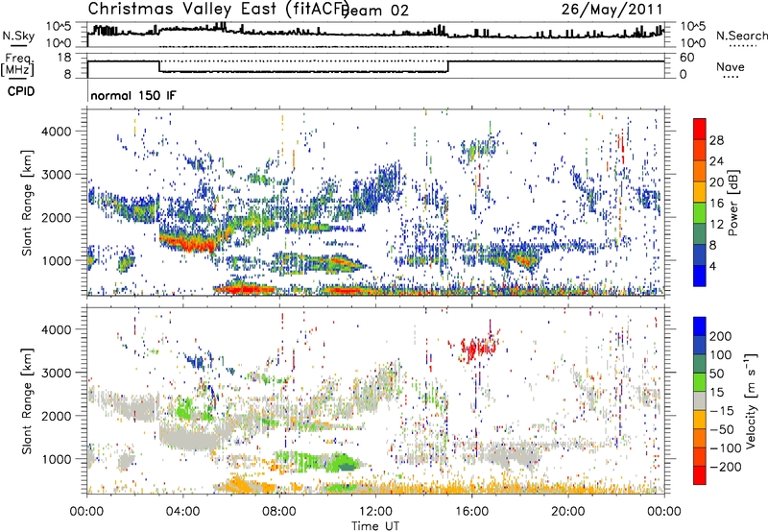Select the top blue Velocity segment above 200
The width and height of the screenshot is (768, 532).
point(700,326)
